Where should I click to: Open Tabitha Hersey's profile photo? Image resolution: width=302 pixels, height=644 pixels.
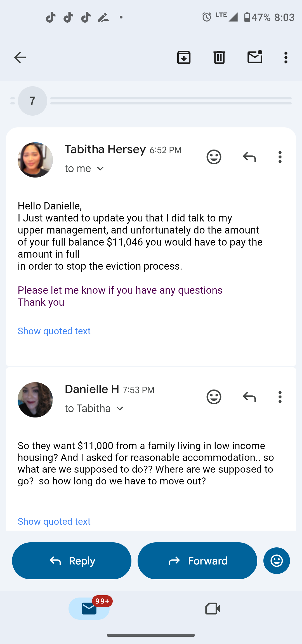(35, 160)
